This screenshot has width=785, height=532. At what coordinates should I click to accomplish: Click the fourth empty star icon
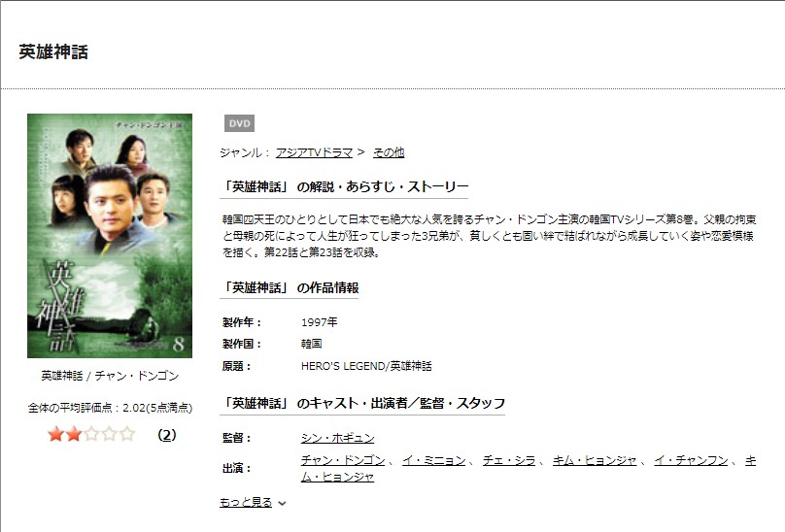pyautogui.click(x=109, y=434)
